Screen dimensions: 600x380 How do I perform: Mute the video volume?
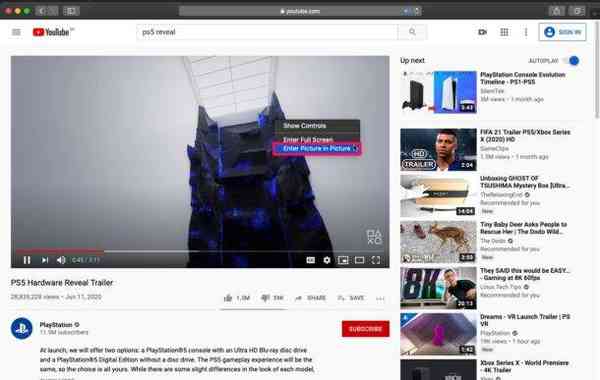[x=61, y=260]
